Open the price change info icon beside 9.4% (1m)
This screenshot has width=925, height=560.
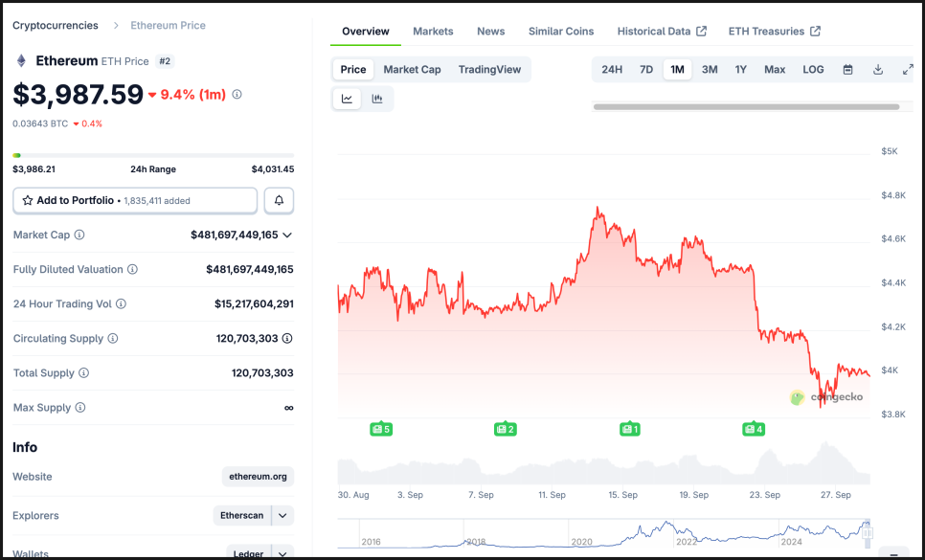pyautogui.click(x=237, y=95)
